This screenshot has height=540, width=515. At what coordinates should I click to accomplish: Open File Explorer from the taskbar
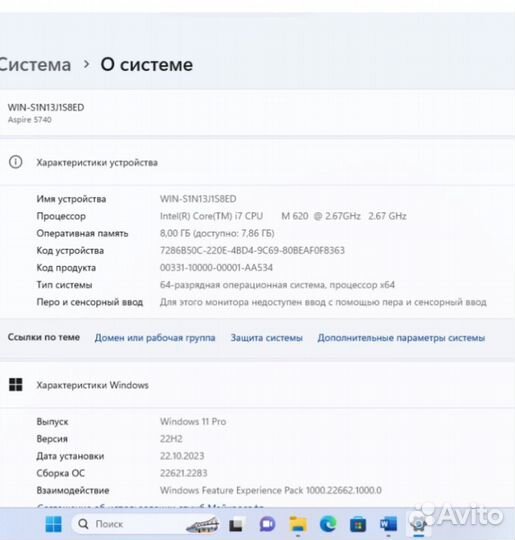[298, 525]
